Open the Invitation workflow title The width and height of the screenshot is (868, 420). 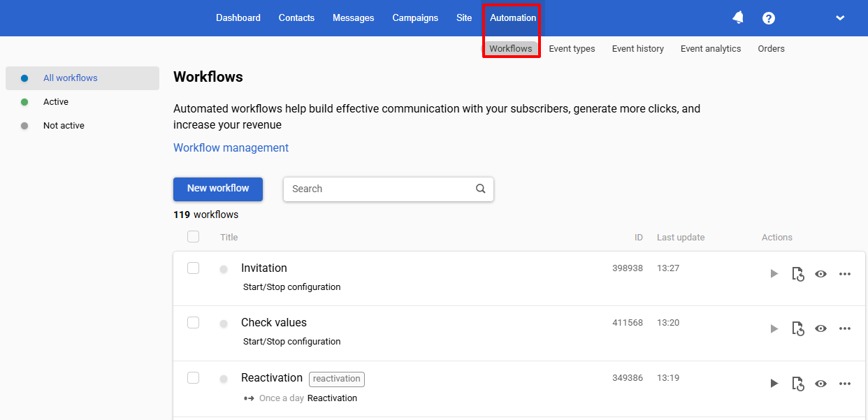pyautogui.click(x=264, y=268)
